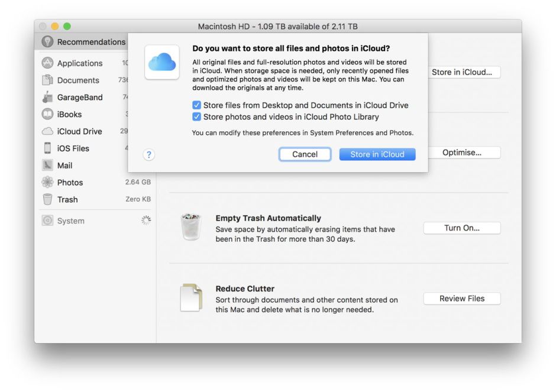Viewport: 556px width, 392px height.
Task: Click the help question mark button
Action: (x=149, y=154)
